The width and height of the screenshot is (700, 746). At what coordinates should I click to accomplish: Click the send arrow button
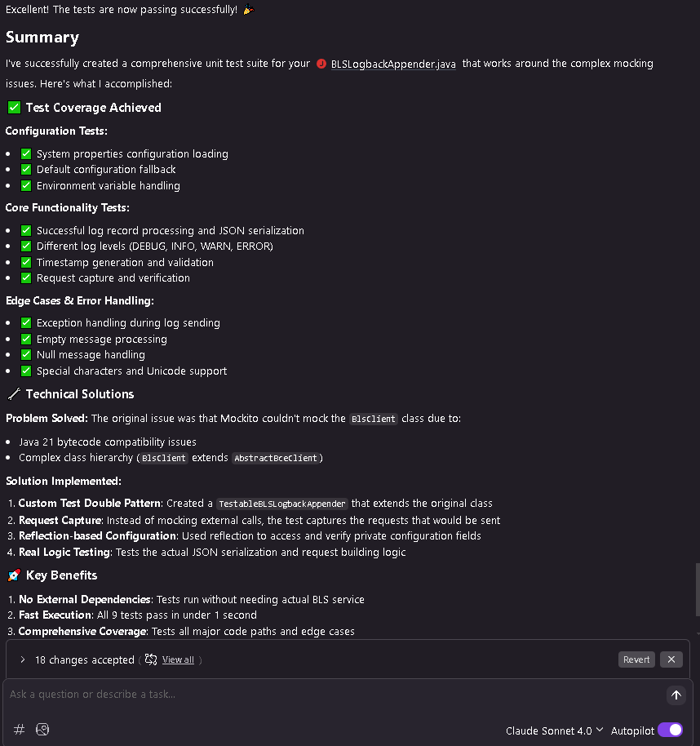676,695
